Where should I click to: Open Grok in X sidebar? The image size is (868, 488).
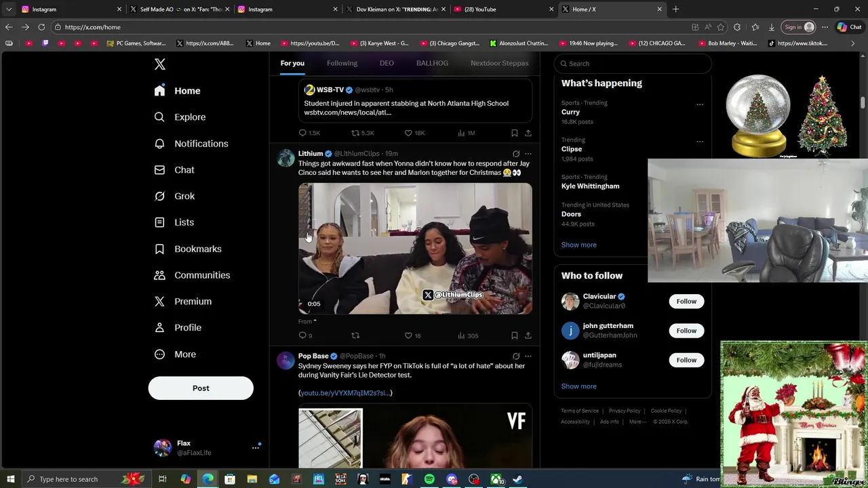(174, 196)
